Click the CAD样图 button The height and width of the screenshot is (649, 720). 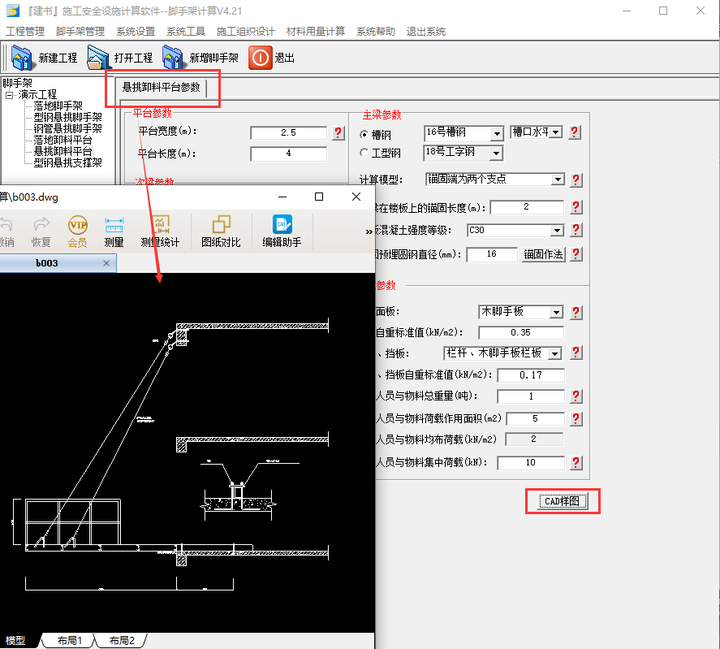click(562, 501)
